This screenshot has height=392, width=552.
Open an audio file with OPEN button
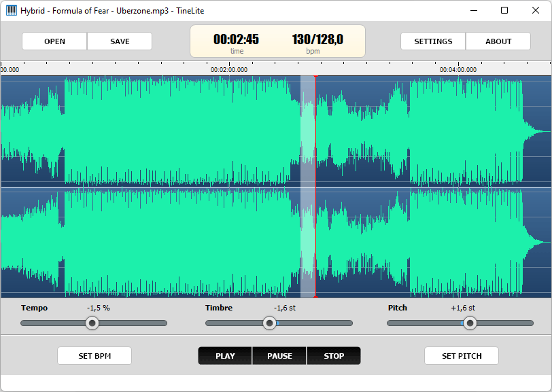click(x=54, y=41)
